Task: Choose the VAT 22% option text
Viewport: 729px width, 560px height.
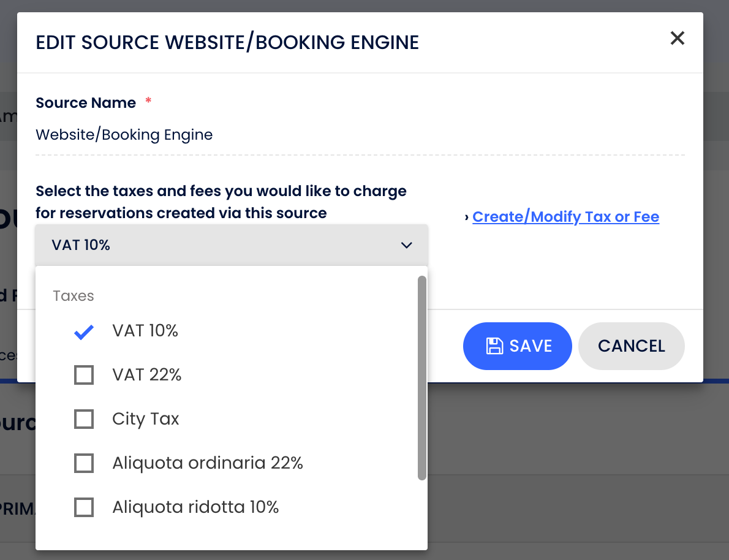Action: (147, 375)
